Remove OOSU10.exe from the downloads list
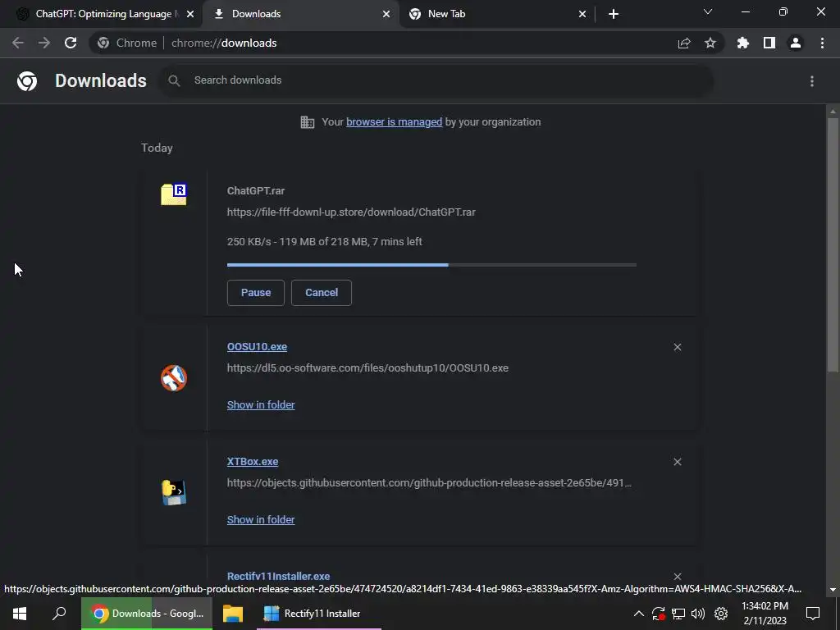This screenshot has height=630, width=840. tap(678, 347)
